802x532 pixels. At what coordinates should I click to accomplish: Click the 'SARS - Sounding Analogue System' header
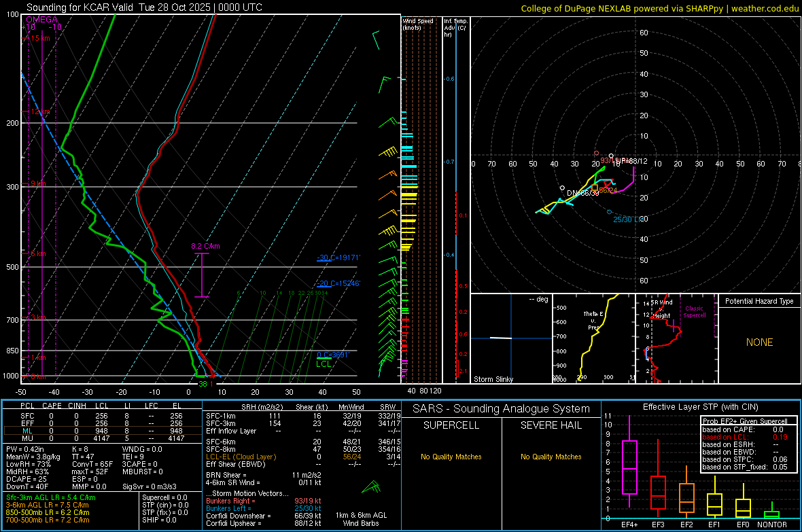click(502, 409)
